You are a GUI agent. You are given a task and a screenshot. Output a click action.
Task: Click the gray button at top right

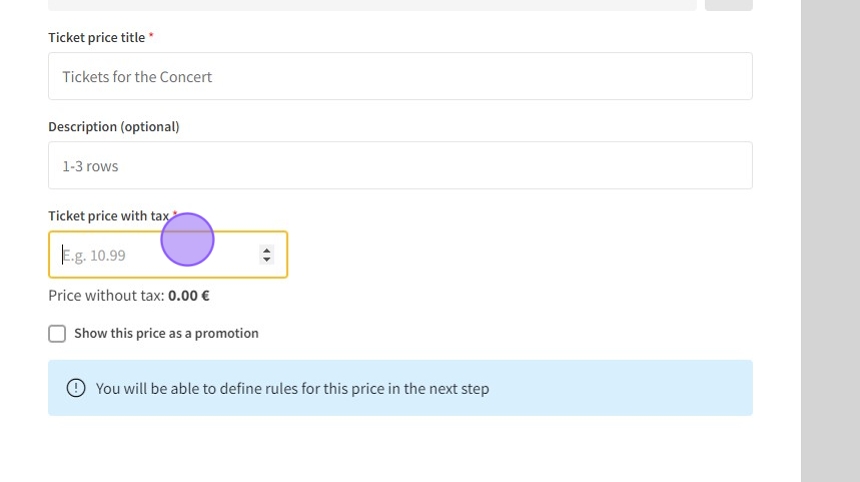coord(728,4)
